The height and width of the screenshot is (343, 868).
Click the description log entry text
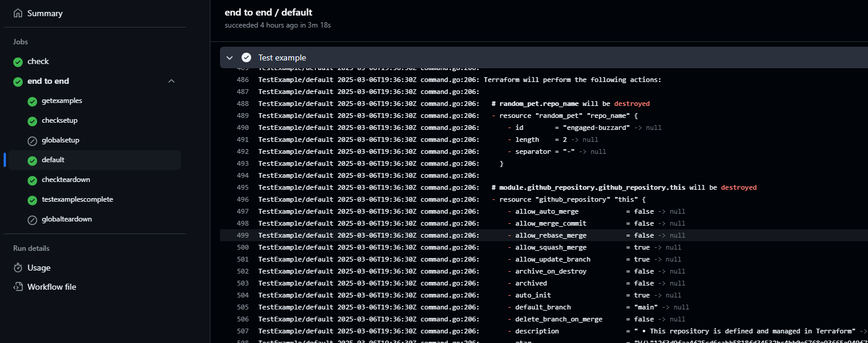tap(745, 331)
